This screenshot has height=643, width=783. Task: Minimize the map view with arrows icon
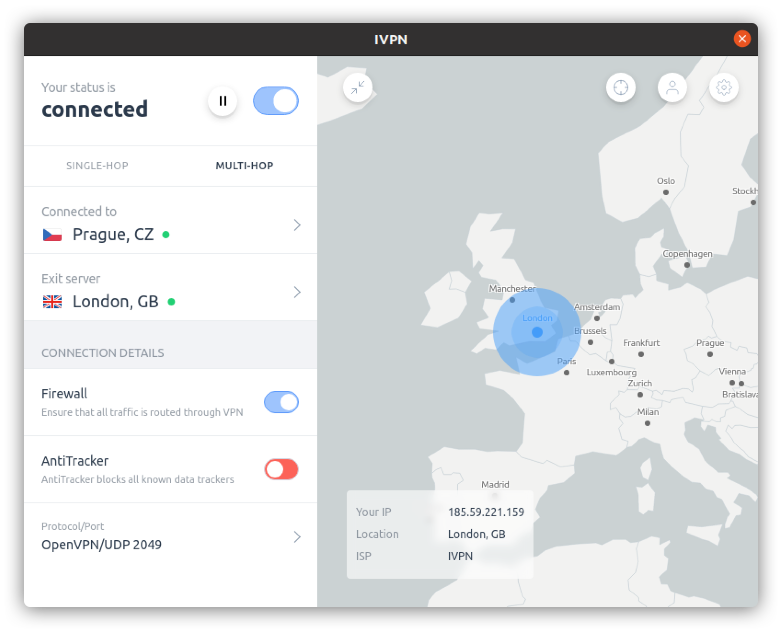tap(358, 88)
